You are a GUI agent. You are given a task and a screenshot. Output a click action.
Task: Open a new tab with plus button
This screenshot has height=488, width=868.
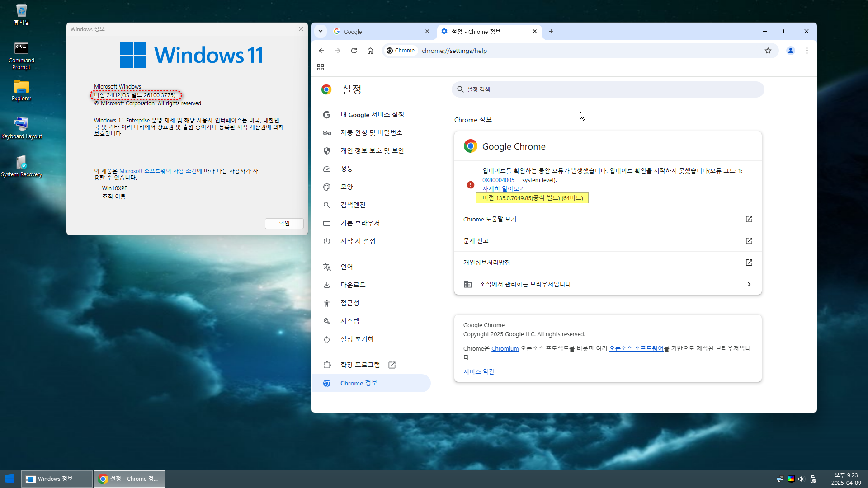tap(551, 31)
